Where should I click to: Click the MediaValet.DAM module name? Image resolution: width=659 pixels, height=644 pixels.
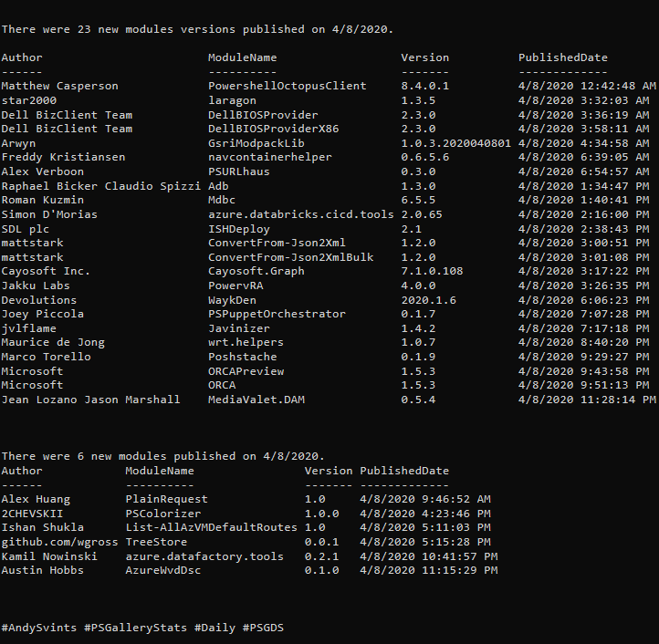256,400
